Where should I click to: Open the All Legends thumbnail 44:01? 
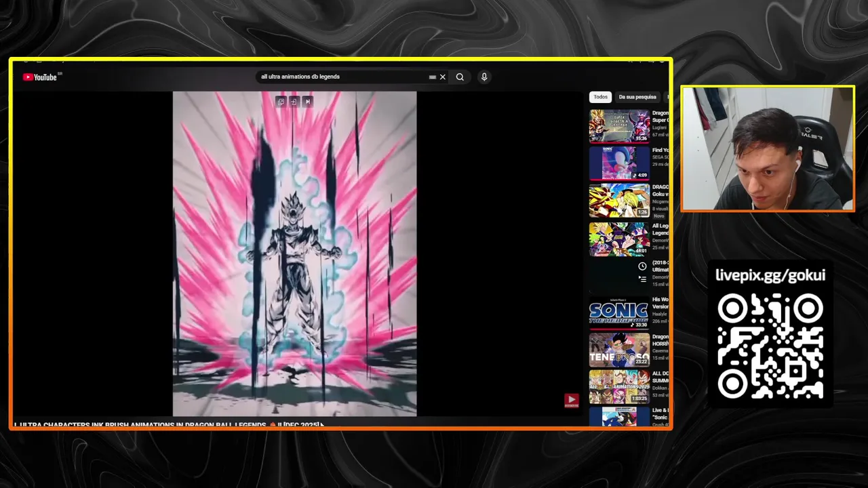(x=619, y=239)
